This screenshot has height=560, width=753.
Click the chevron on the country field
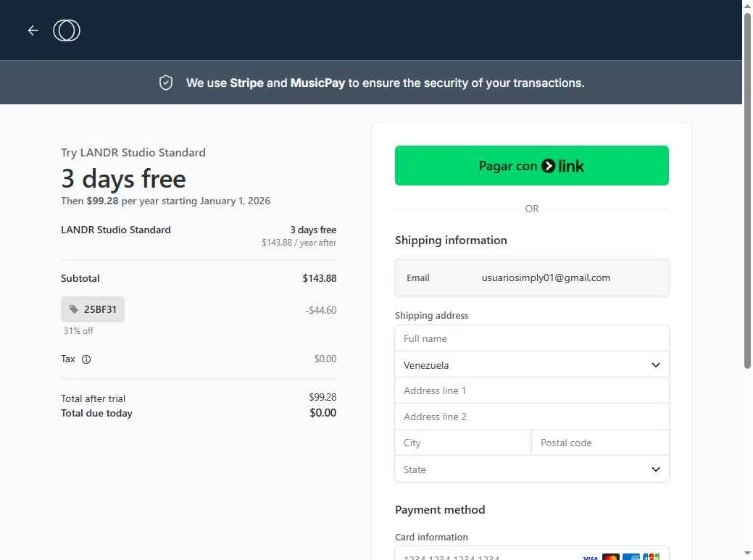(655, 365)
